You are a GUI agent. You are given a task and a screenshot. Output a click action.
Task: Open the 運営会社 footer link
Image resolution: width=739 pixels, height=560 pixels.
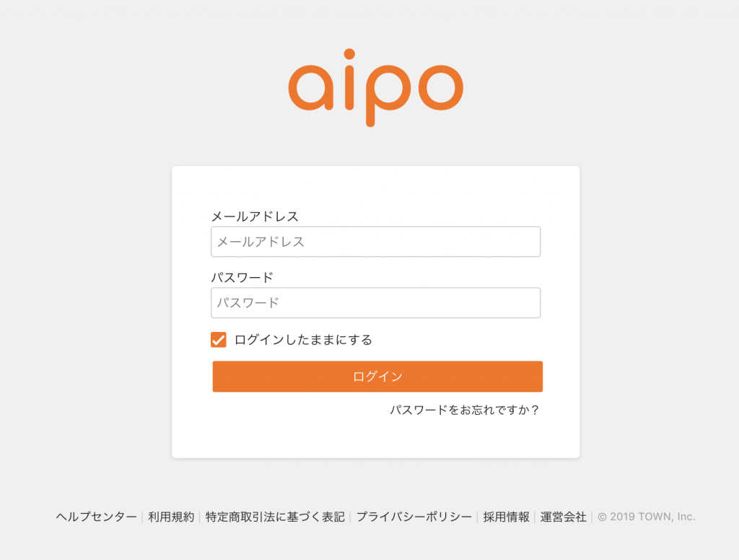coord(563,517)
